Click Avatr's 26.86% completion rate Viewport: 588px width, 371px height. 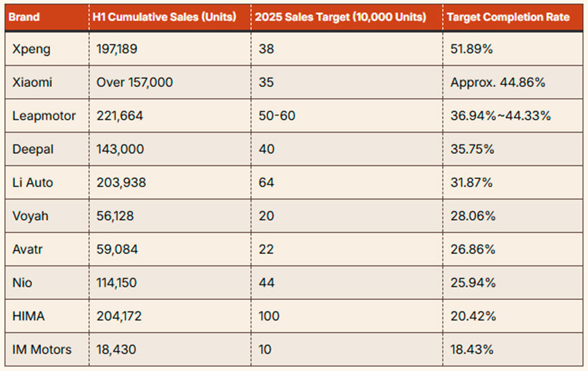[473, 249]
